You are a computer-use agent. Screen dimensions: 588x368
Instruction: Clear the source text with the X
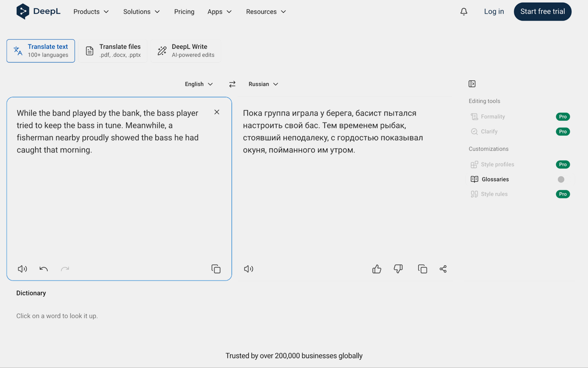click(216, 112)
